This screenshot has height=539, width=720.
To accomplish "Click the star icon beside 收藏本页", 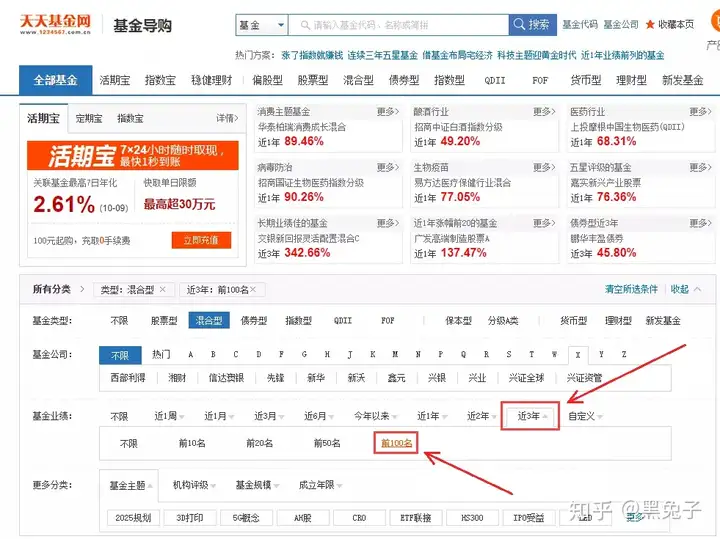I will pos(650,25).
